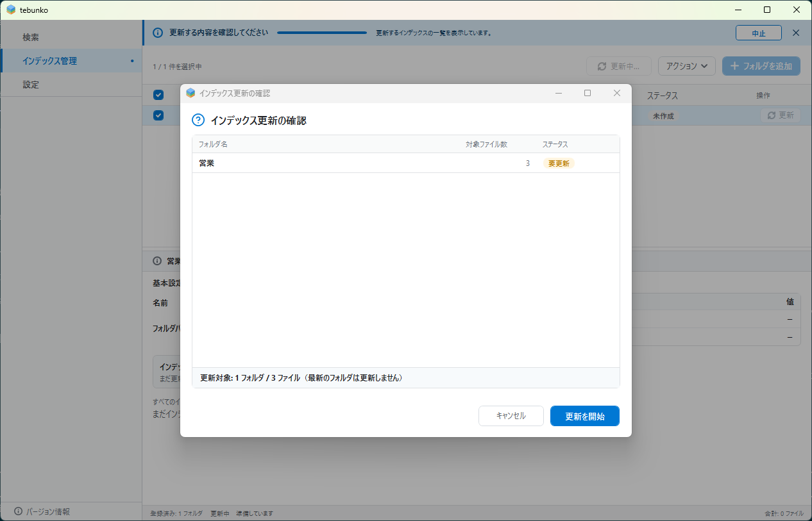Click the info icon in detail panel header
Viewport: 812px width, 521px height.
[x=157, y=261]
